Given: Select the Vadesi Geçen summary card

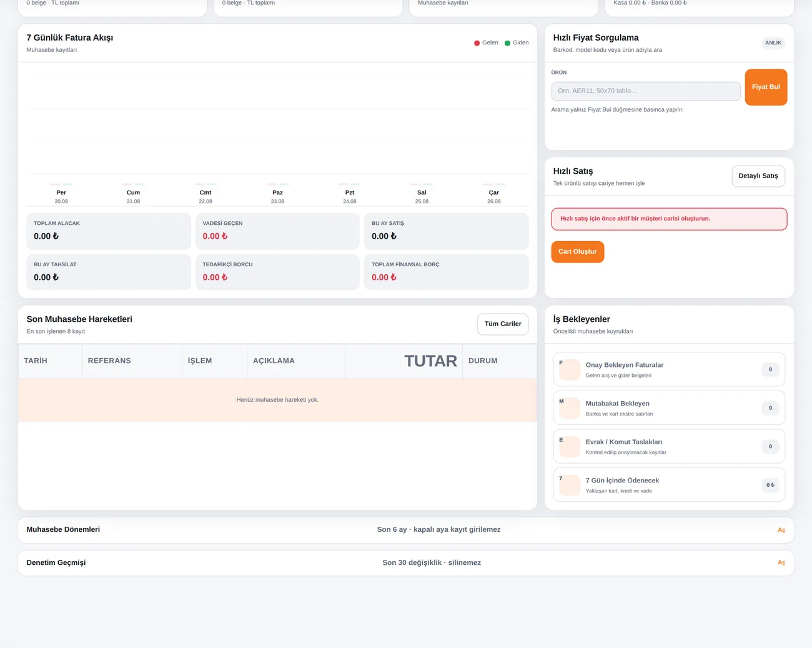Looking at the screenshot, I should (277, 231).
